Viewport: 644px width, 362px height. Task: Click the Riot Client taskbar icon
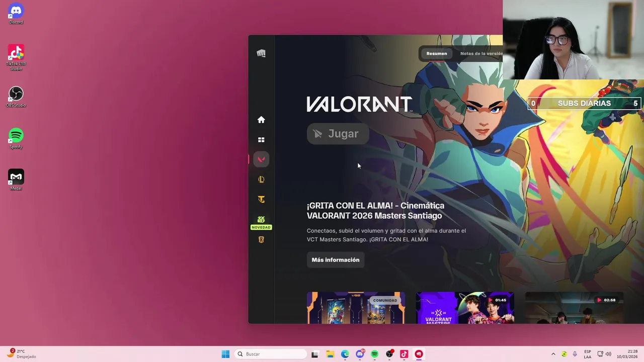click(x=419, y=354)
